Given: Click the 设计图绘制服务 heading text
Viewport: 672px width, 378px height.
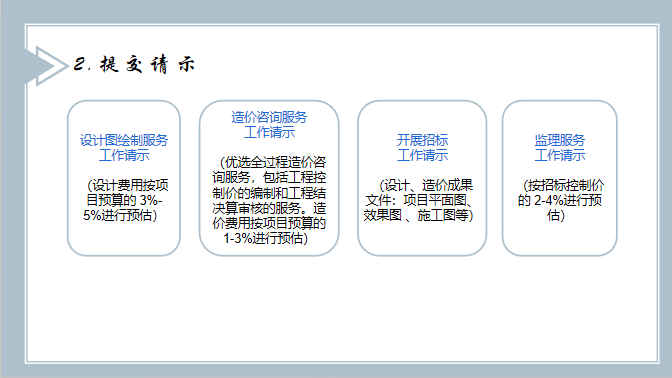Looking at the screenshot, I should (124, 140).
